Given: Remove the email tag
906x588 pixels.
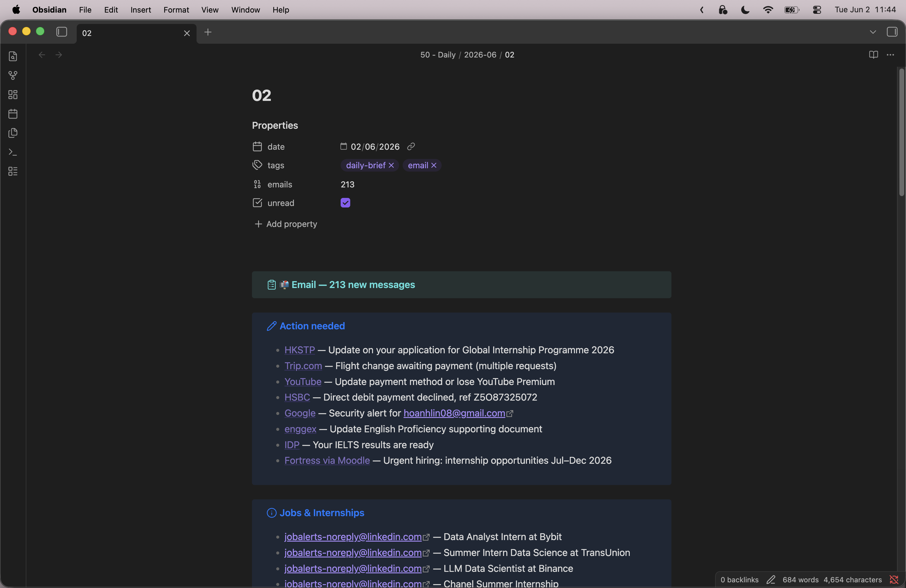Looking at the screenshot, I should (x=434, y=165).
